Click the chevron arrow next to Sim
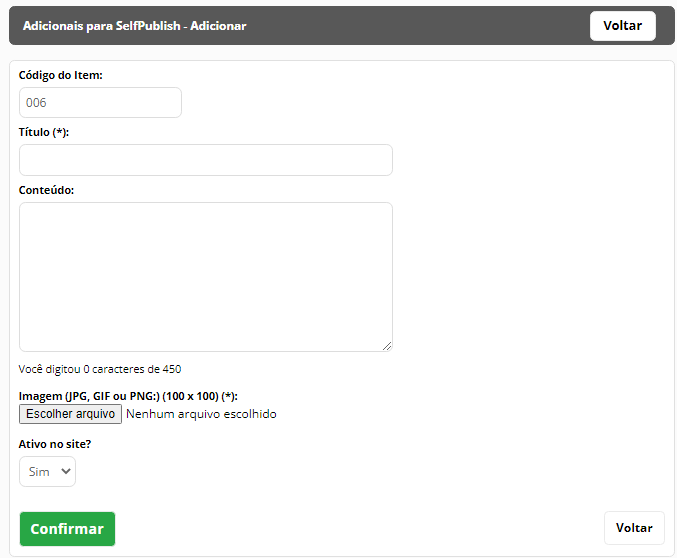Image resolution: width=677 pixels, height=558 pixels. click(66, 471)
